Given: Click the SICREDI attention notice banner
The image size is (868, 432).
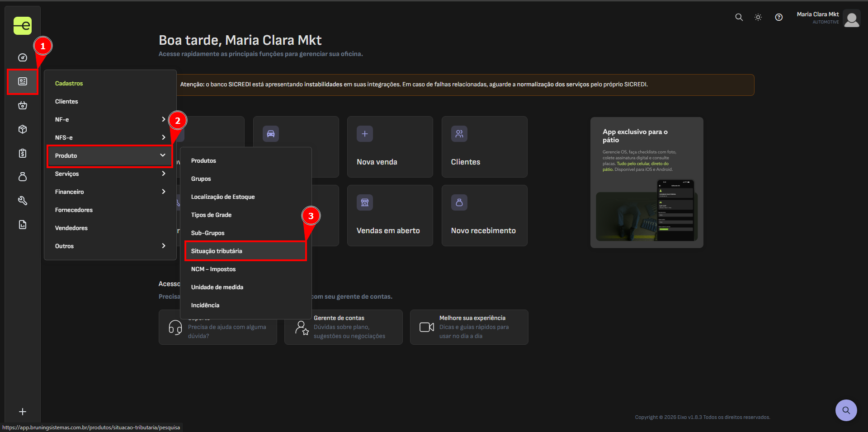Looking at the screenshot, I should (465, 85).
